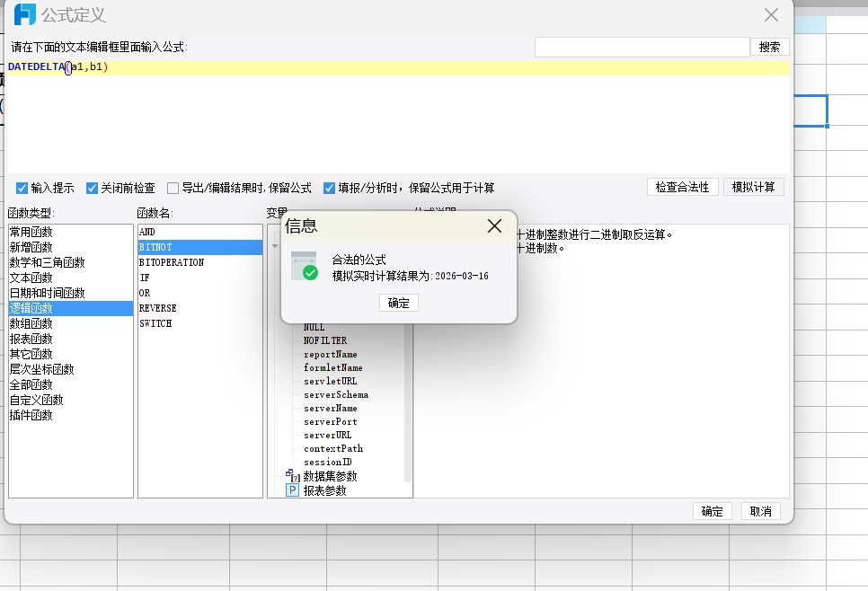The image size is (868, 591).
Task: Select 常用函数 function type
Action: point(71,232)
